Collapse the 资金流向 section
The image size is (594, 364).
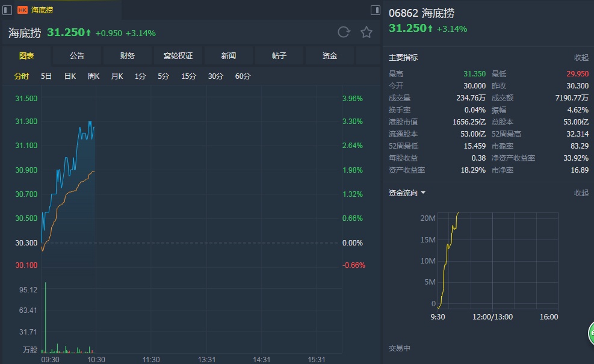click(581, 193)
